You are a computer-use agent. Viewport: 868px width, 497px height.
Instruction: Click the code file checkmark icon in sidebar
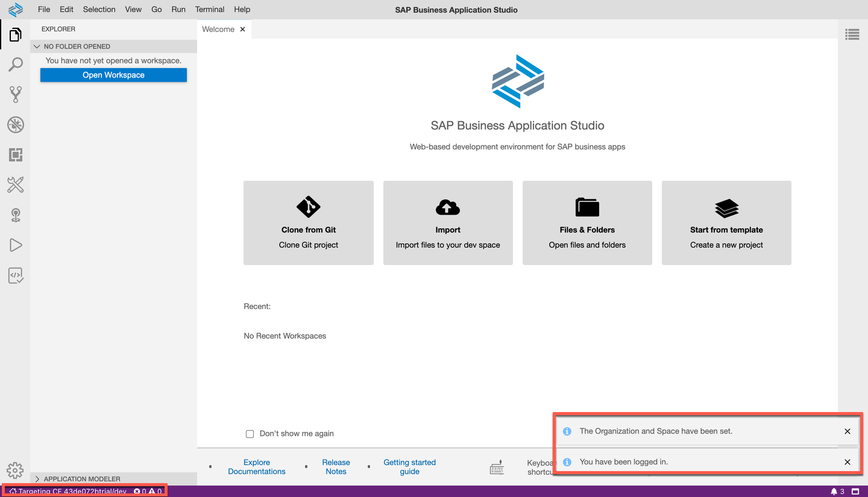point(16,275)
